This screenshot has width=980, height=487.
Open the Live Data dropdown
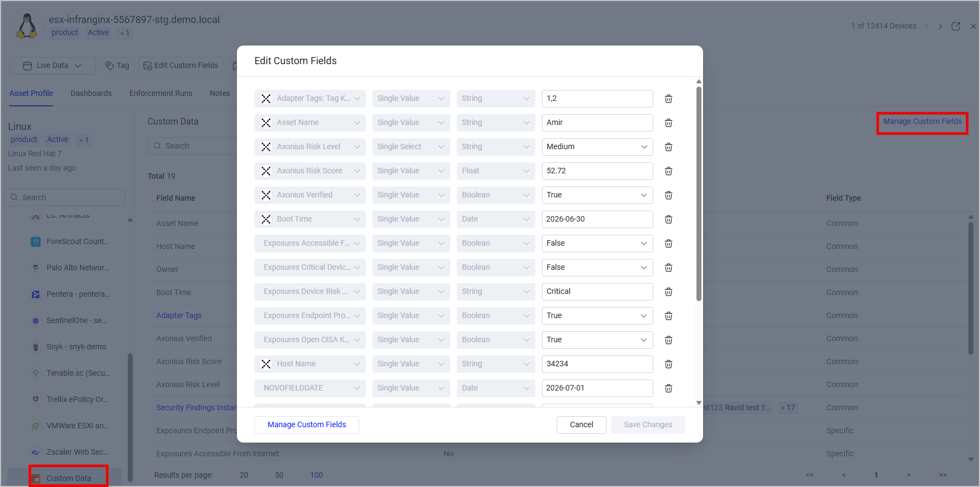tap(52, 66)
